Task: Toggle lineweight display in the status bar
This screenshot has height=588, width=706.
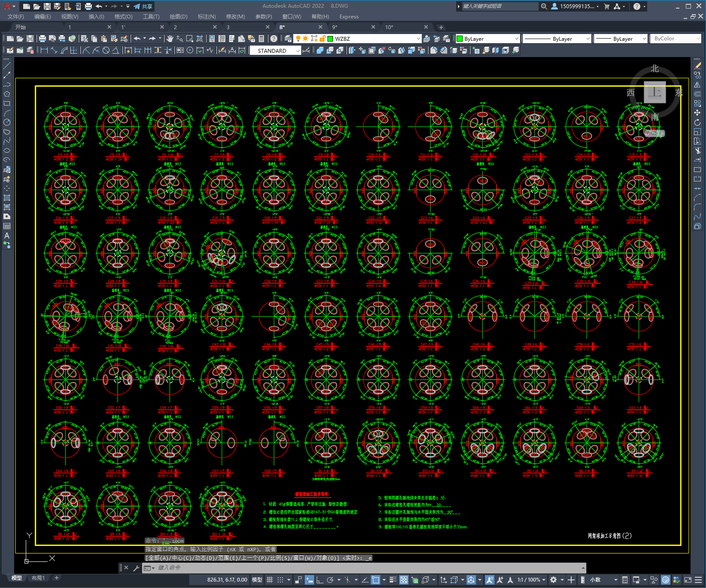Action: 393,580
